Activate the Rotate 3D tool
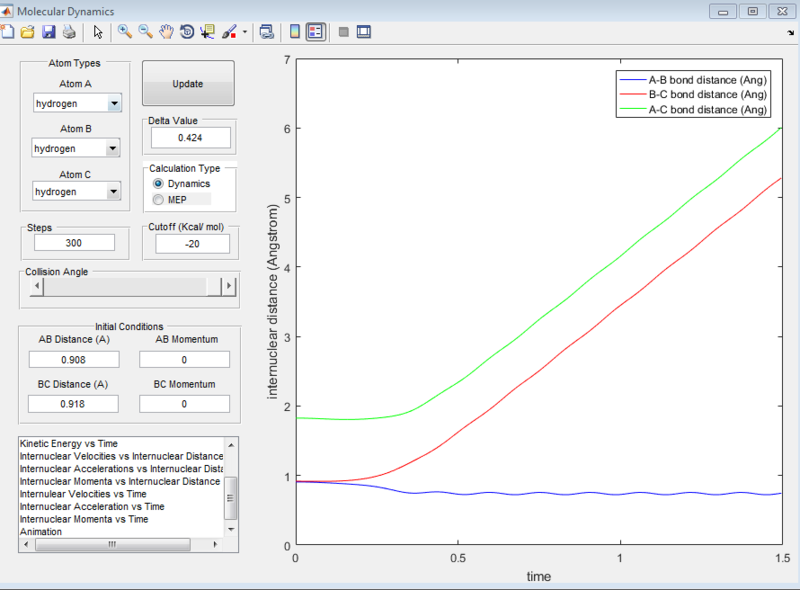The height and width of the screenshot is (590, 800). (187, 32)
